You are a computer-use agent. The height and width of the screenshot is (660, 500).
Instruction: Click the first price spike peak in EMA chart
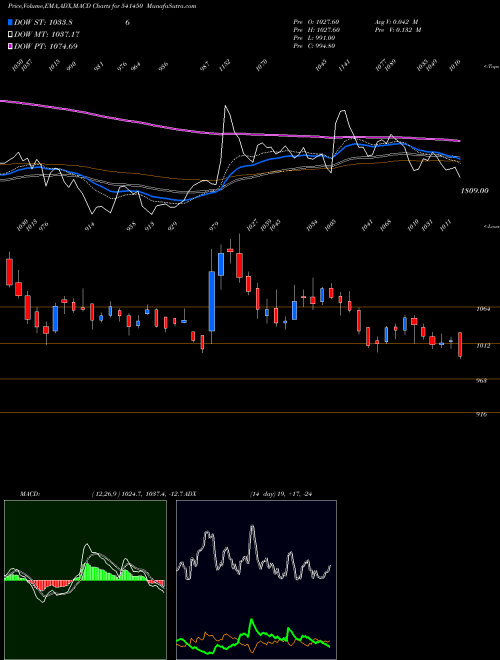pyautogui.click(x=226, y=106)
